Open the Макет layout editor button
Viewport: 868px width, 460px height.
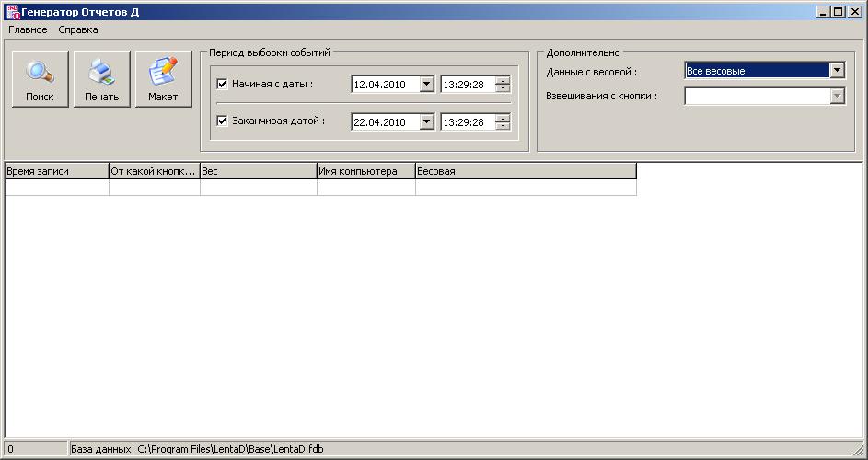click(163, 79)
